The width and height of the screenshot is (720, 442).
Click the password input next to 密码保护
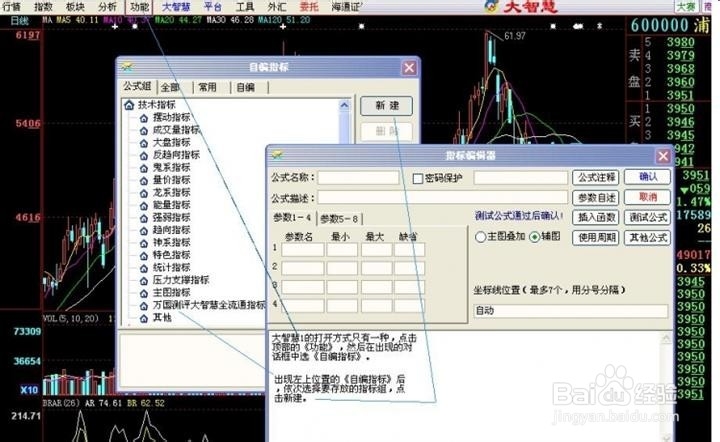(521, 178)
